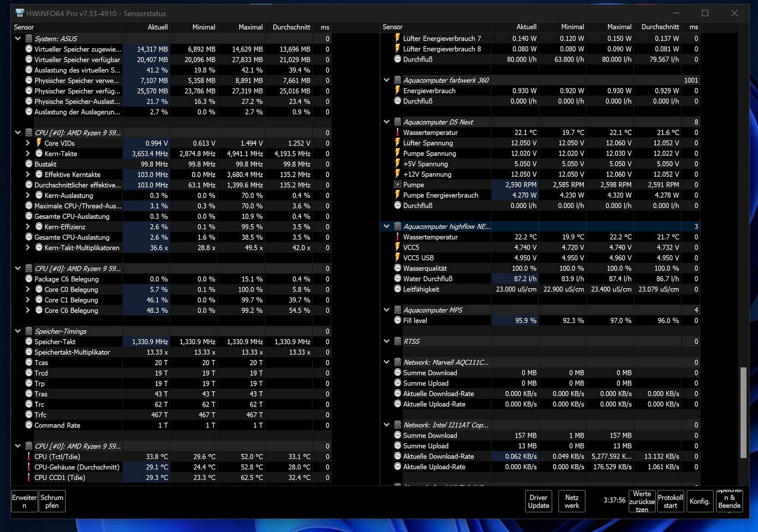The width and height of the screenshot is (758, 532).
Task: Collapse the Aquacomputer MPS group
Action: (387, 310)
